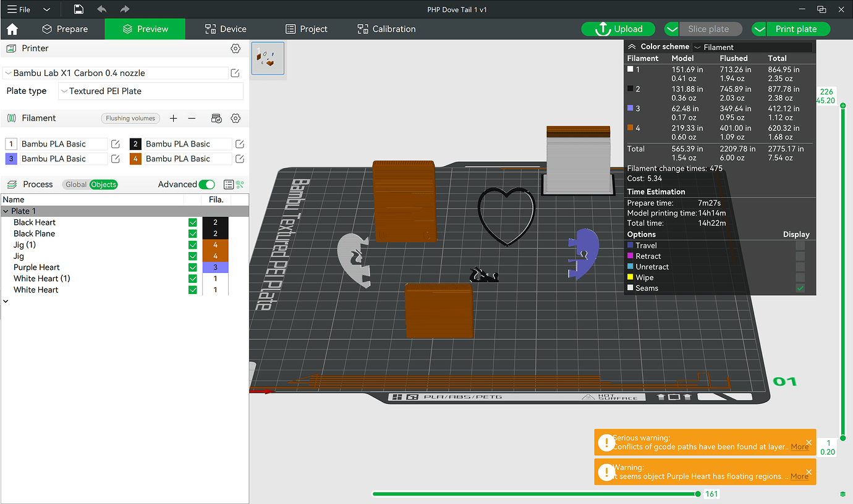This screenshot has width=853, height=504.
Task: Open the Plate type dropdown
Action: coord(151,91)
